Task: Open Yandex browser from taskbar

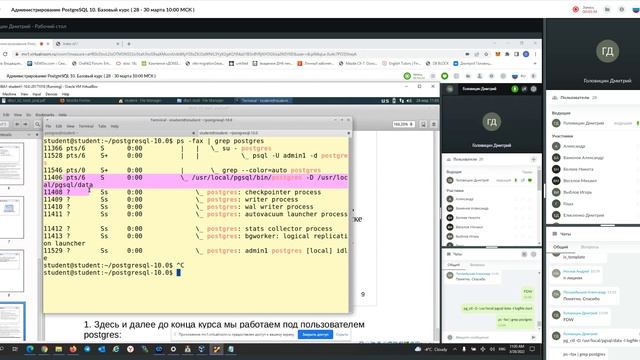Action: pyautogui.click(x=130, y=349)
